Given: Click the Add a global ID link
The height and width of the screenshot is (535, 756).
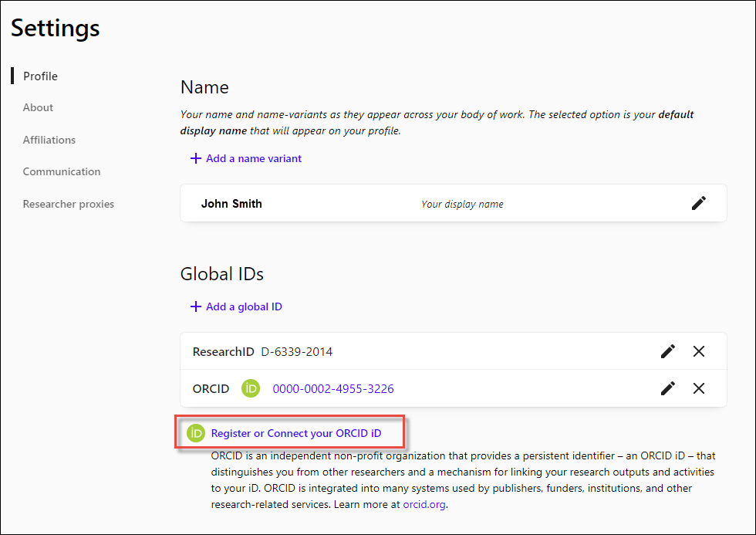Looking at the screenshot, I should pyautogui.click(x=244, y=306).
